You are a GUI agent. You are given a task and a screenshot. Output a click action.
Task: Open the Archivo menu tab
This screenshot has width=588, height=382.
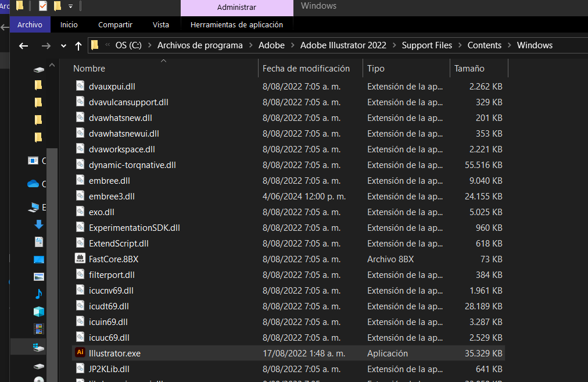(x=30, y=25)
